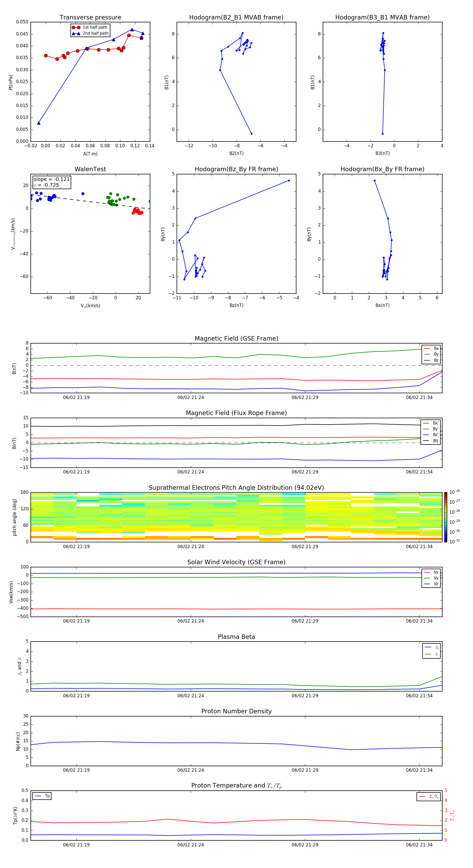Image resolution: width=473 pixels, height=868 pixels.
Task: Click the "By" entry in the GSE legend
Action: click(431, 355)
